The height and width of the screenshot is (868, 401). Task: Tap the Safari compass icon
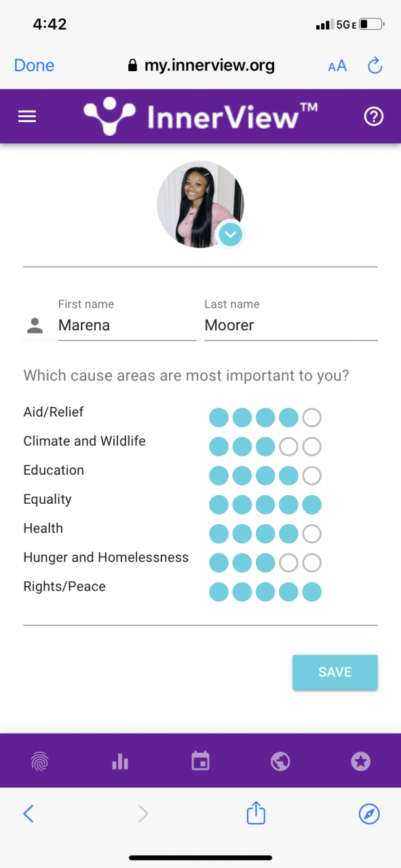tap(369, 814)
